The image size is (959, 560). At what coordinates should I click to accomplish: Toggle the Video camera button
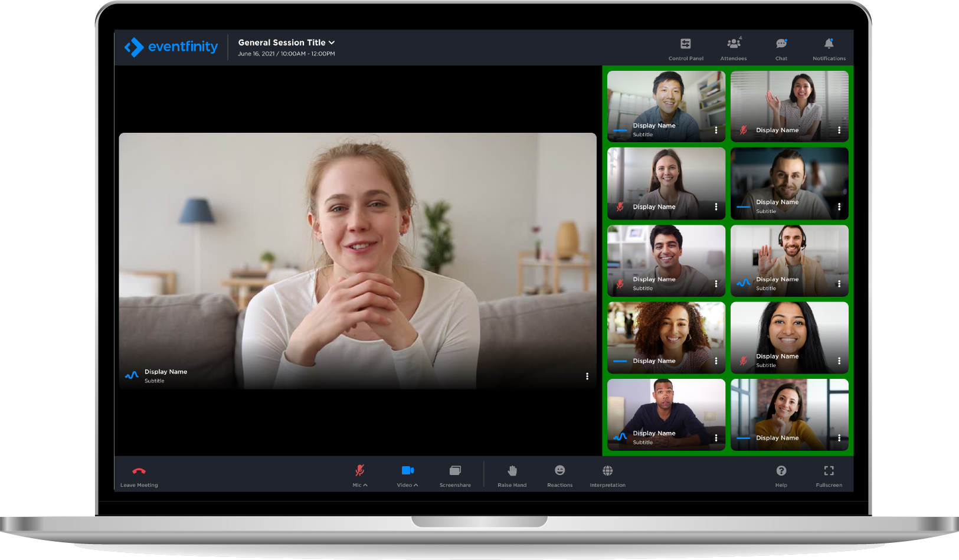[408, 470]
